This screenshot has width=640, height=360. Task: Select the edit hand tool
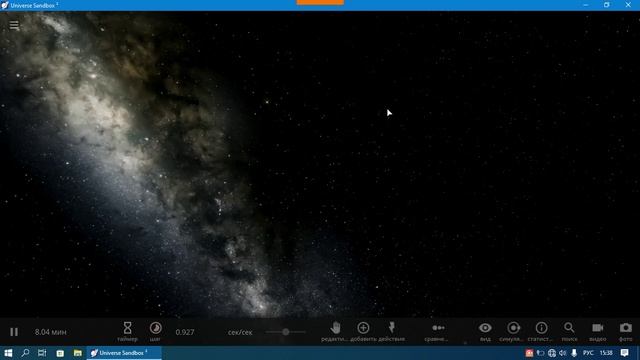(x=335, y=331)
